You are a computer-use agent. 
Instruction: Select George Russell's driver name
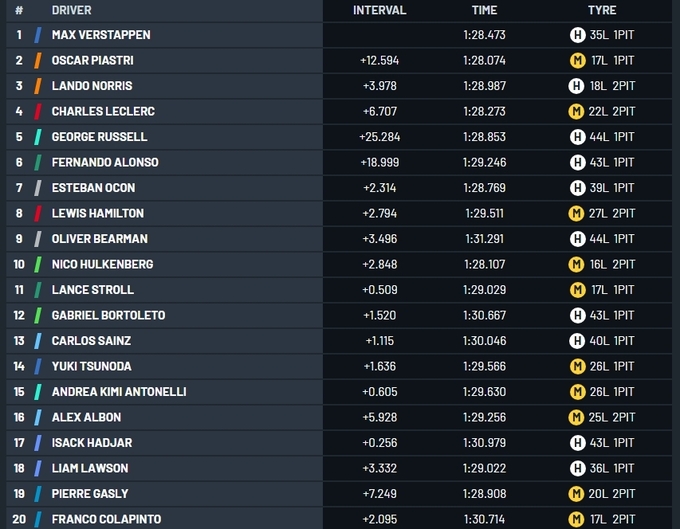coord(99,137)
